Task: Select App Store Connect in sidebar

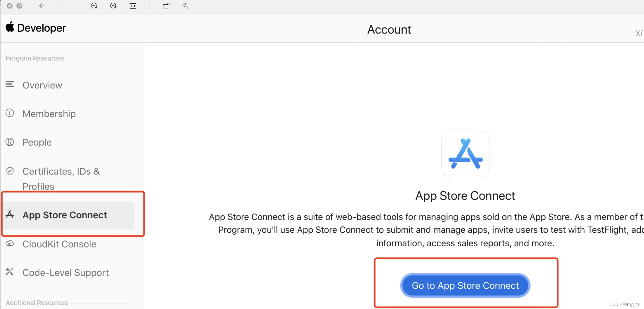Action: [x=68, y=215]
